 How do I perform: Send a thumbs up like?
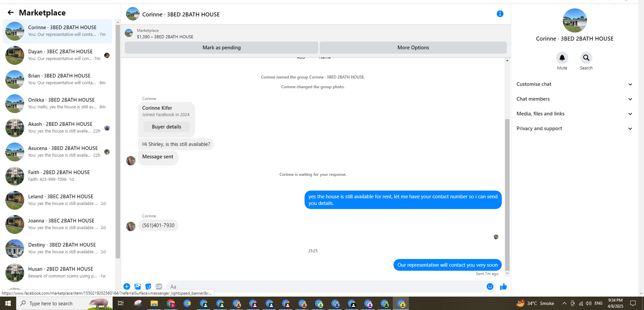(503, 287)
